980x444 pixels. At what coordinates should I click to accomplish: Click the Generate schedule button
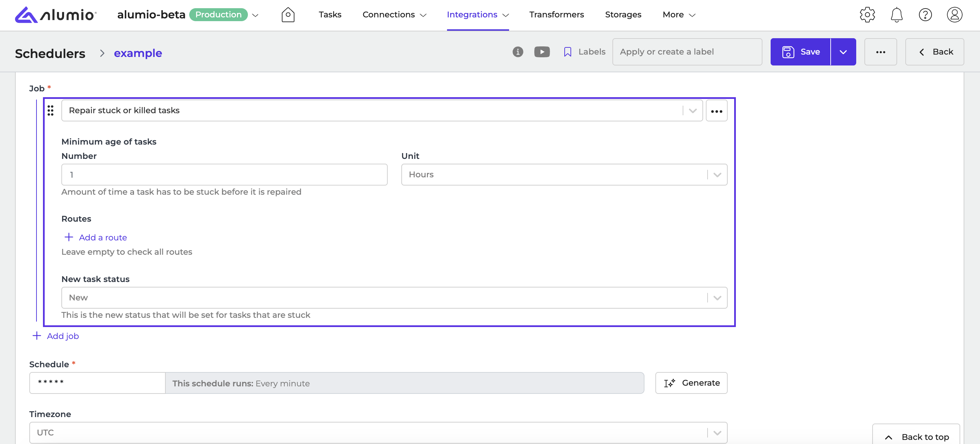(x=691, y=383)
